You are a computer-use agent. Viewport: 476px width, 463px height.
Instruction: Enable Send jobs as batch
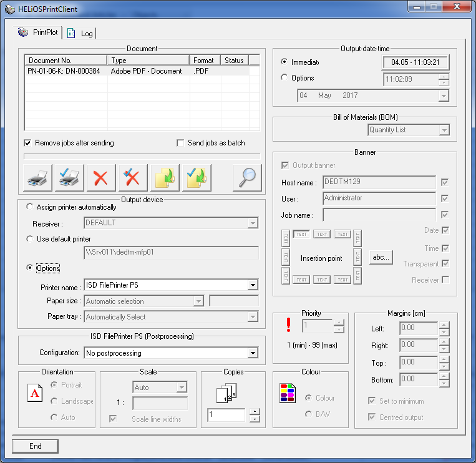coord(180,143)
